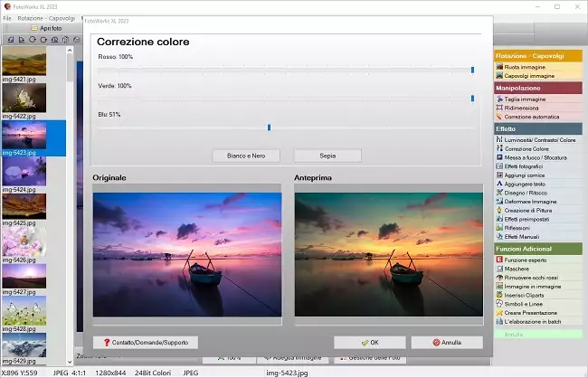Select Luminosità/Contrasto/Colore effect
588x378 pixels.
coord(539,140)
